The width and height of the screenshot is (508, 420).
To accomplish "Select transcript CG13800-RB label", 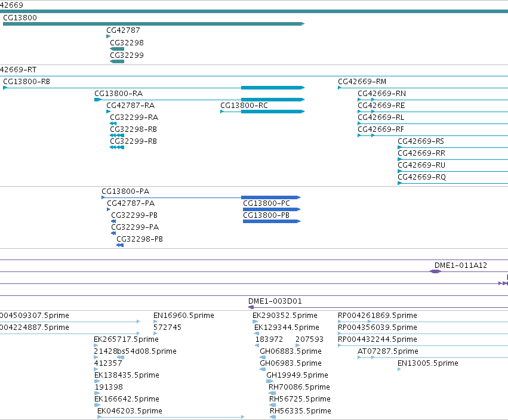I will coord(27,82).
